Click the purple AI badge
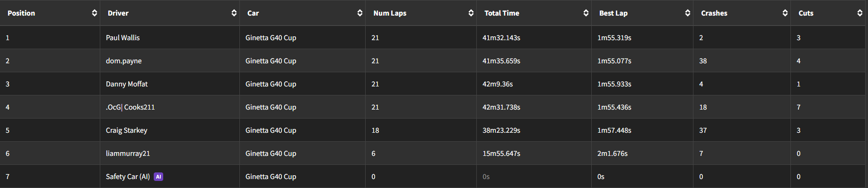The width and height of the screenshot is (868, 188). pos(158,177)
